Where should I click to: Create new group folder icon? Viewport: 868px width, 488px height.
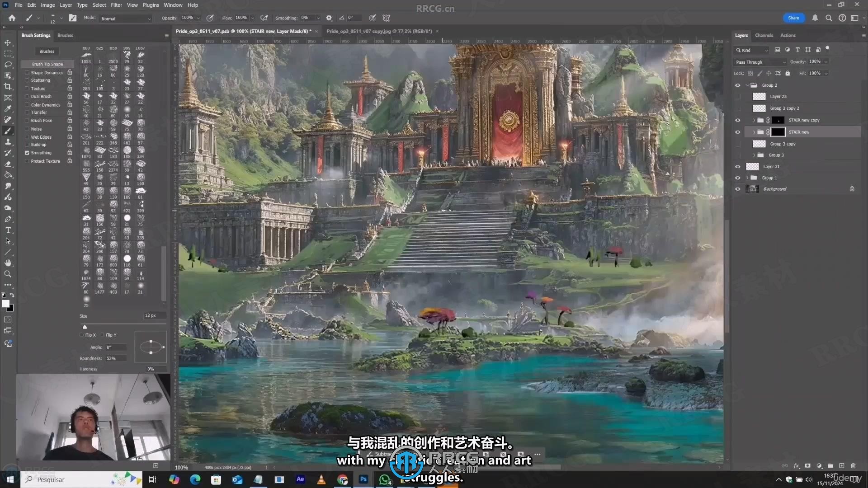(x=830, y=466)
